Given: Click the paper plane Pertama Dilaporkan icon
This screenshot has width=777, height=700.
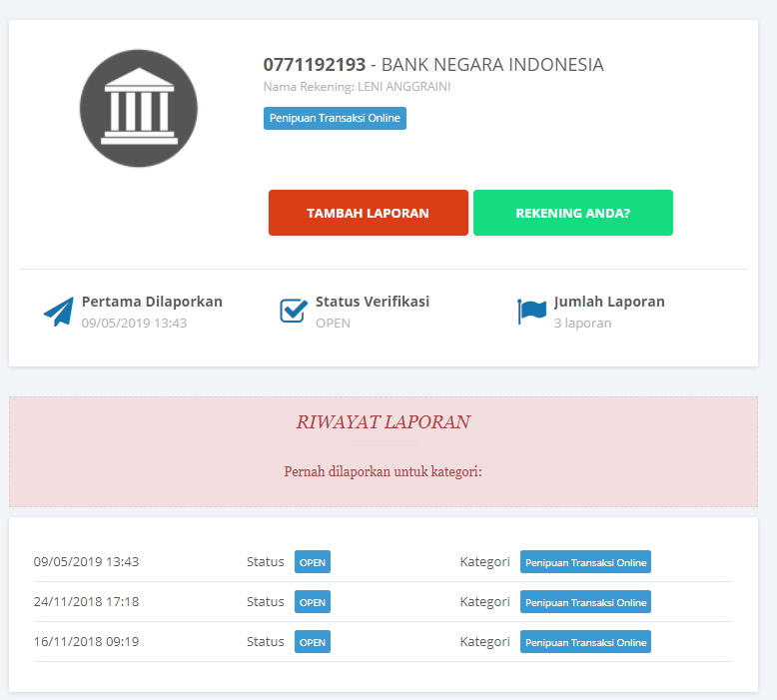Looking at the screenshot, I should [x=59, y=312].
